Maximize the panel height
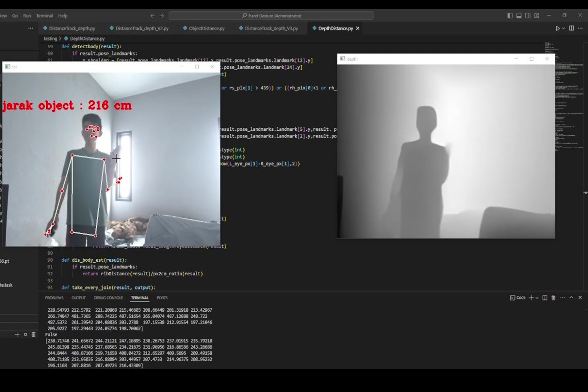 571,298
